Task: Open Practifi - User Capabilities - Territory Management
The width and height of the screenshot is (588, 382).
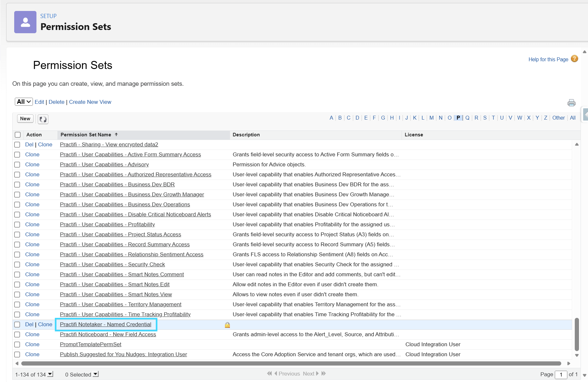Action: [x=121, y=304]
